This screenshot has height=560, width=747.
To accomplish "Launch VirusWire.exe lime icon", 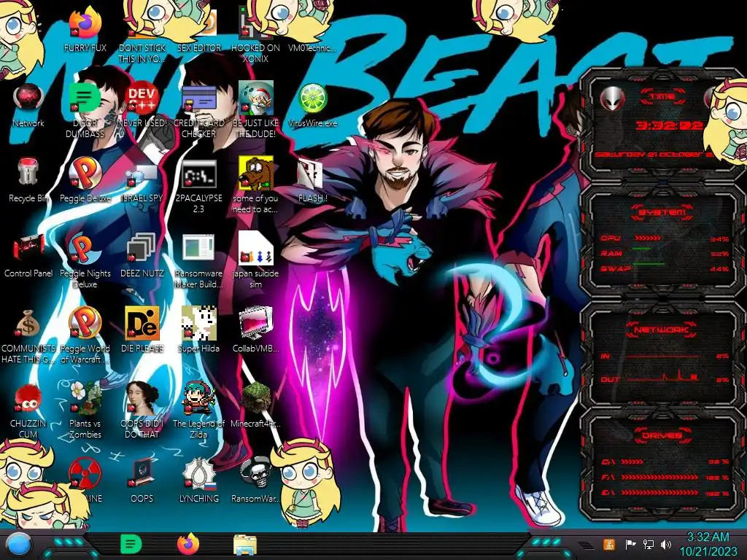I will [x=312, y=98].
